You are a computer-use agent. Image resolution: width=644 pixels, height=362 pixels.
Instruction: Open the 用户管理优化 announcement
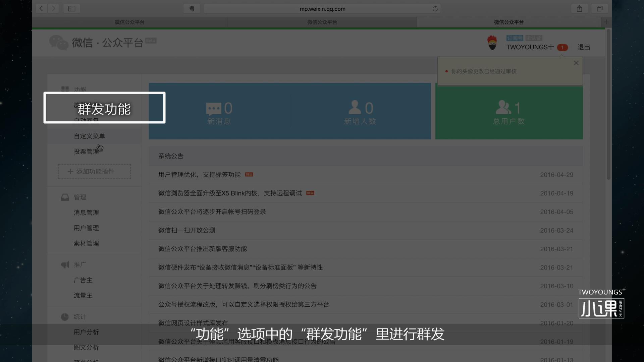[x=199, y=174]
